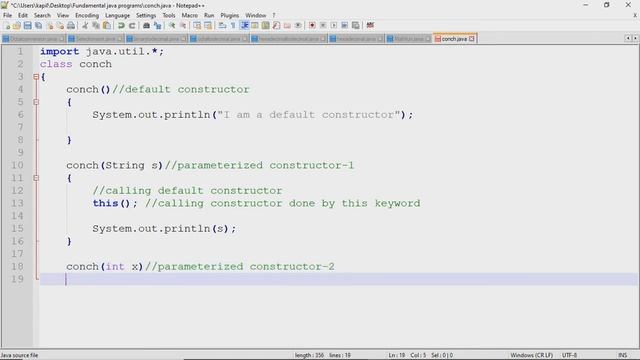Open the Document Map toolbar icon
This screenshot has width=640, height=360.
(x=265, y=25)
